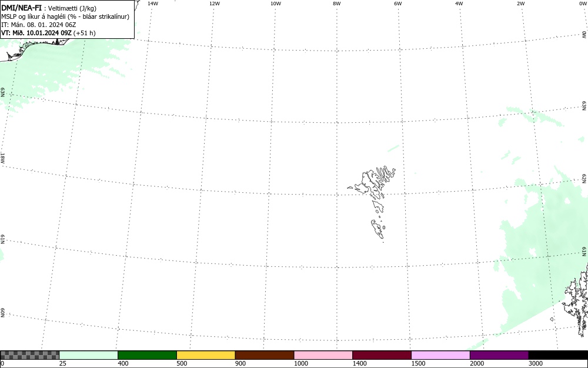Viewport: 588px width, 368px height.
Task: Click the pink 1000–1400 legend swatch
Action: [323, 355]
